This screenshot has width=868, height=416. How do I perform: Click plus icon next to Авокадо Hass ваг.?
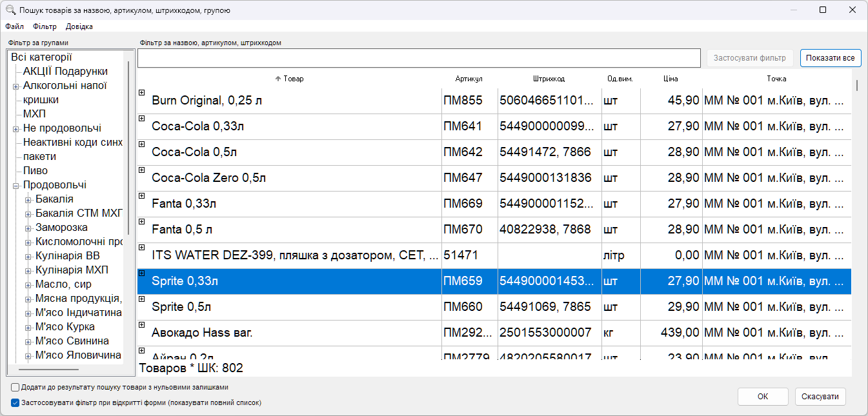pos(142,324)
